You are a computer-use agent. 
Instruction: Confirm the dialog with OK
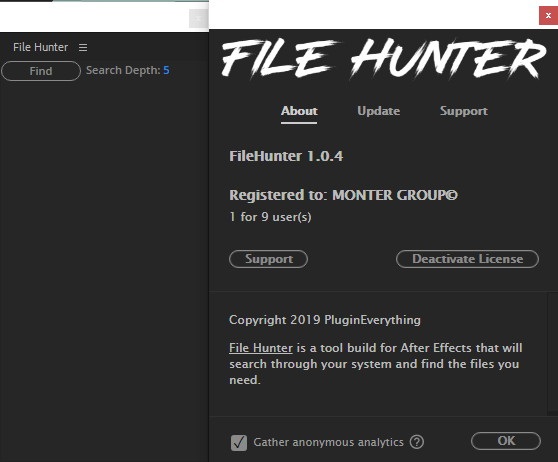[506, 441]
